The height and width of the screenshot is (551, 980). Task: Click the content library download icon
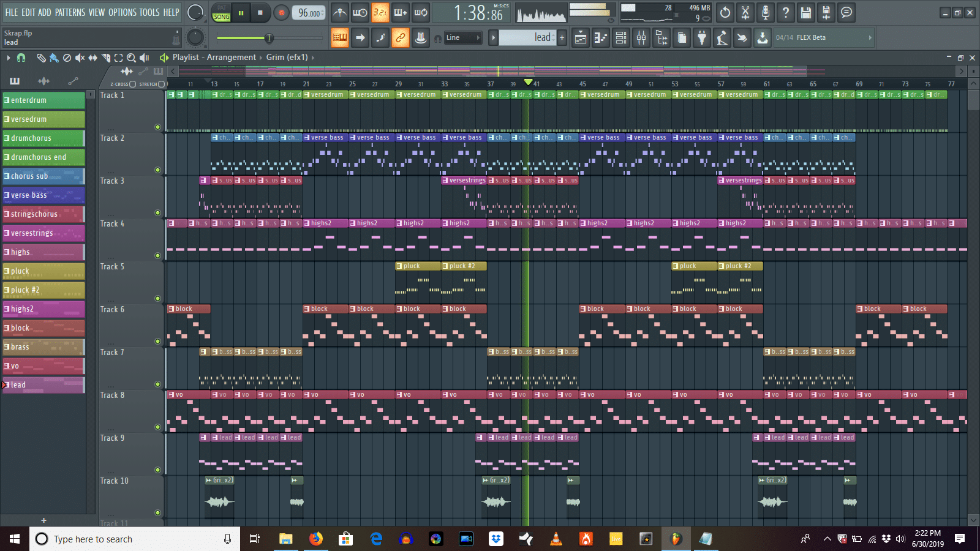point(763,38)
